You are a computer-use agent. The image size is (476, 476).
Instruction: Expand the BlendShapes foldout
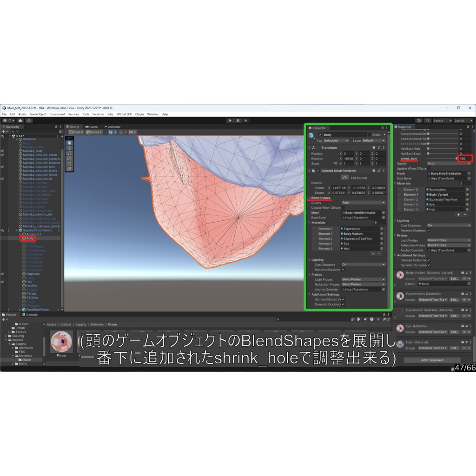[x=309, y=198]
